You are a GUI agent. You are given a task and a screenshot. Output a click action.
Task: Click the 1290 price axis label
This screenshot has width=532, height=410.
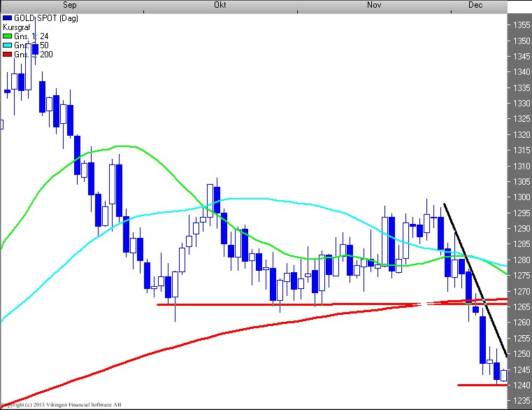(521, 229)
